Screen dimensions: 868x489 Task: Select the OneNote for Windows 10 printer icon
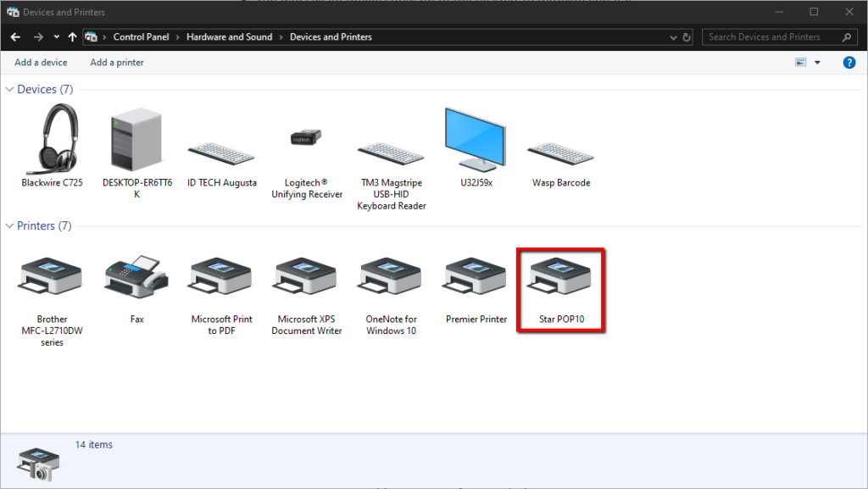coord(391,277)
